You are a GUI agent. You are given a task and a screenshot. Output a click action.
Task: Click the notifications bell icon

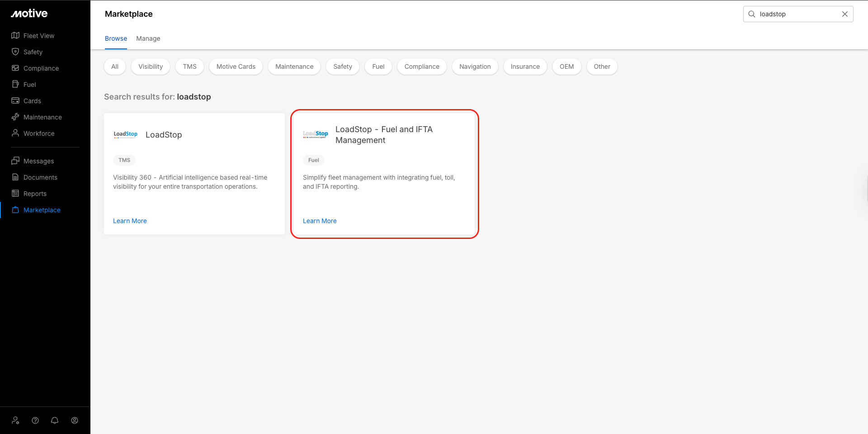point(55,420)
